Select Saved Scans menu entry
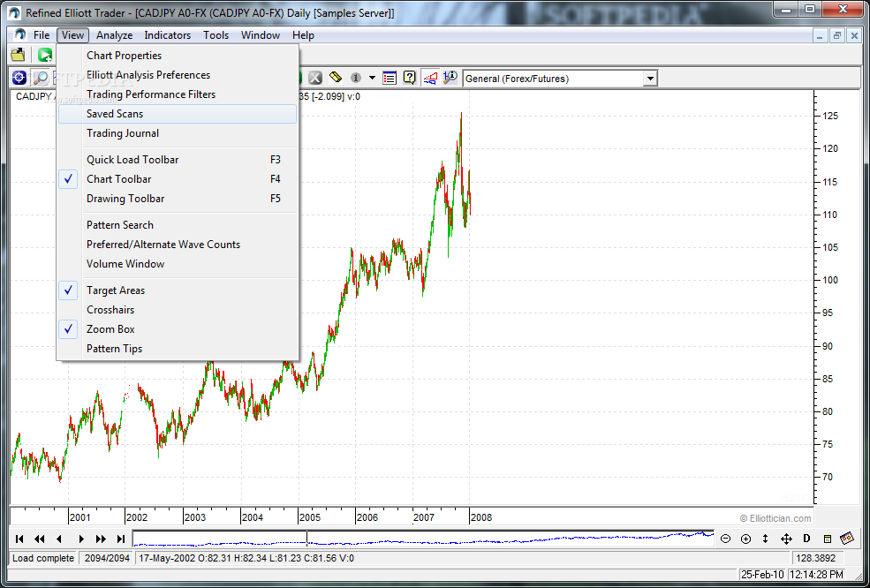The height and width of the screenshot is (588, 870). 178,114
